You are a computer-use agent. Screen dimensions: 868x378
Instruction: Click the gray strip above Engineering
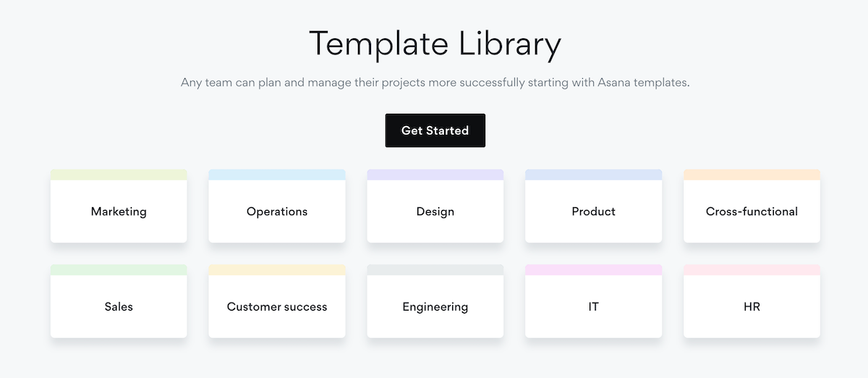435,269
